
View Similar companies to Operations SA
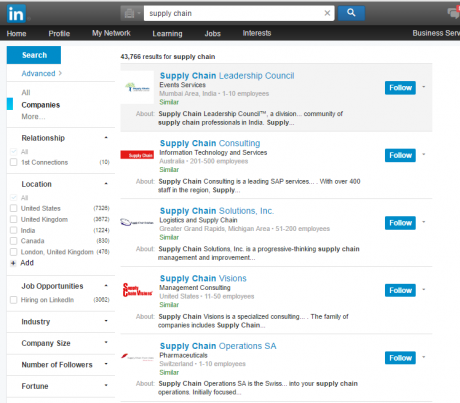169,372
